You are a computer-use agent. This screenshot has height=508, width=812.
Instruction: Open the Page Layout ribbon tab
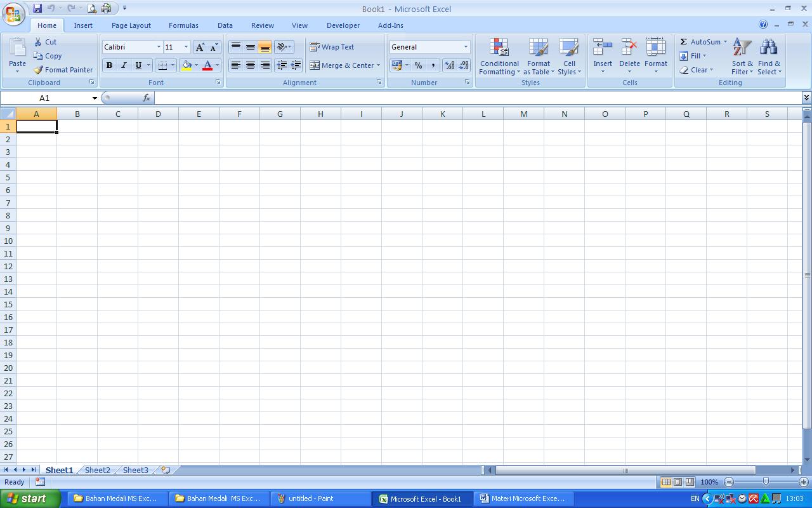click(x=131, y=25)
